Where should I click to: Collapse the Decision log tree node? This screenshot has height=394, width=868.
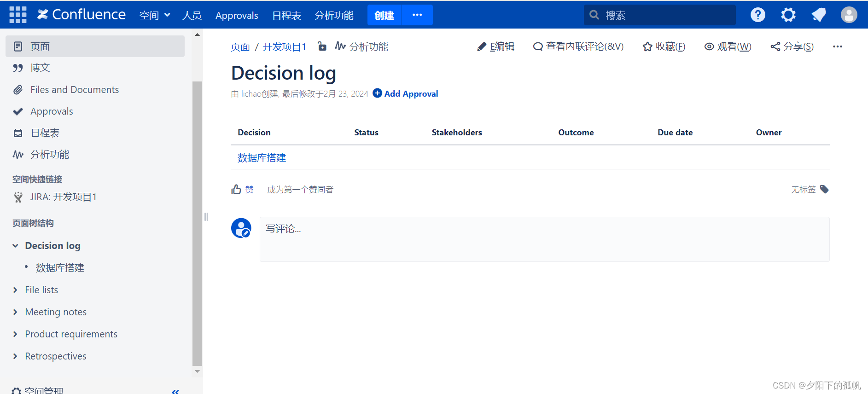point(15,246)
